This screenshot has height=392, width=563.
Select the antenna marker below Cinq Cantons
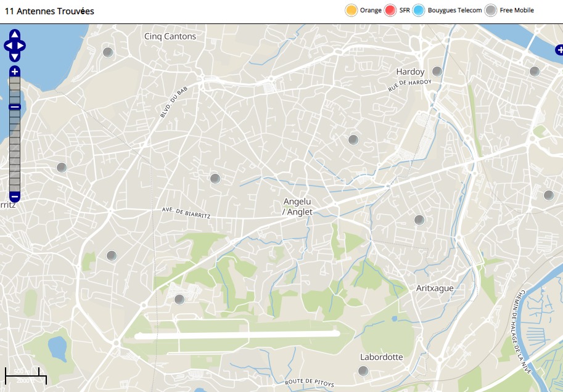(108, 52)
